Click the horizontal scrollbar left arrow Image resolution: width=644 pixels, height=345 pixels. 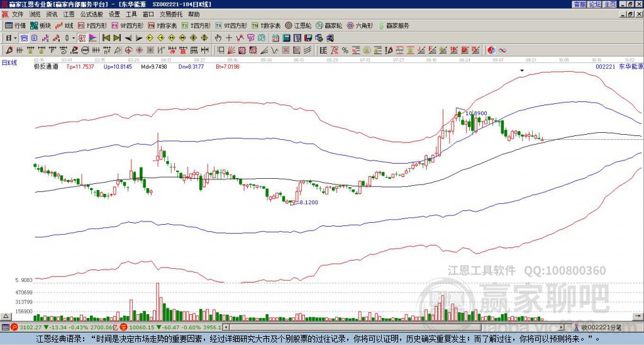pyautogui.click(x=226, y=327)
